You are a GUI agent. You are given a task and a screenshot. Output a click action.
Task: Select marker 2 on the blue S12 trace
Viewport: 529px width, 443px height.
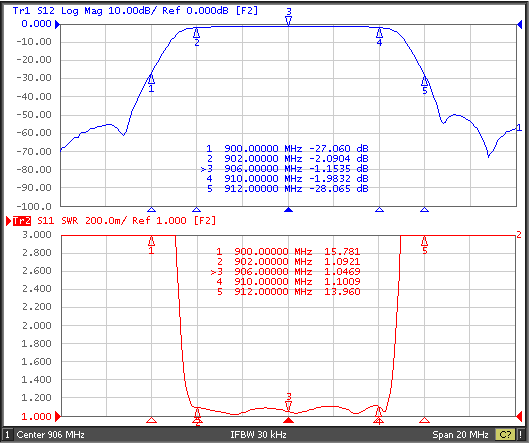click(x=197, y=37)
